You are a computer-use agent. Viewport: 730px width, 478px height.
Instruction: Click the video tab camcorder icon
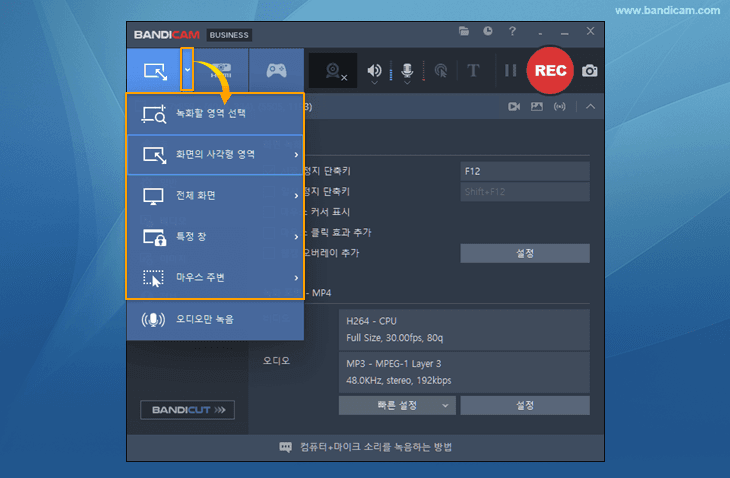(x=514, y=107)
